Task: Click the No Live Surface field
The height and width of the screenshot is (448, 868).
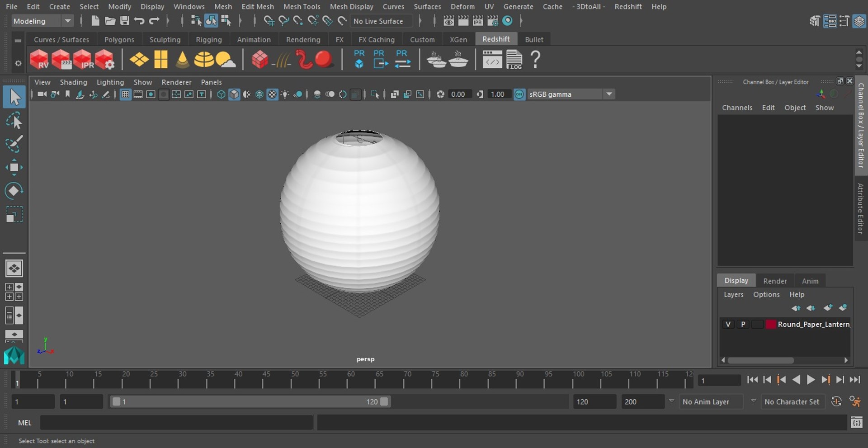Action: pos(381,21)
